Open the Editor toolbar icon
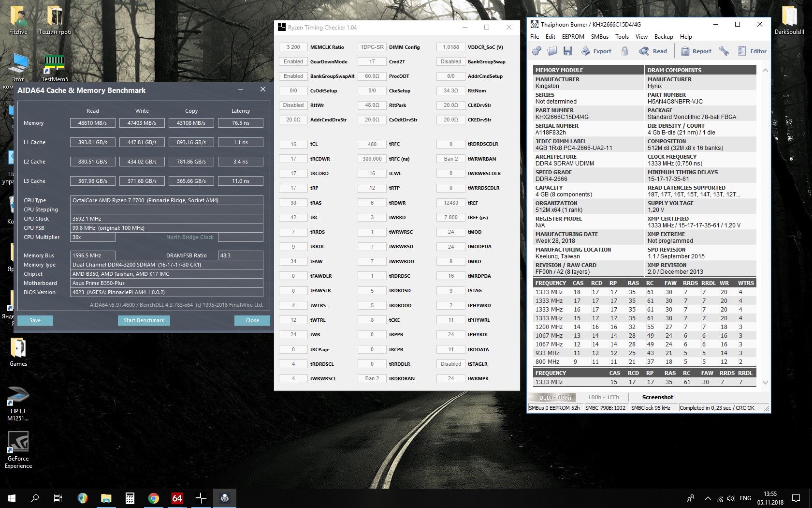The width and height of the screenshot is (812, 508). [742, 51]
